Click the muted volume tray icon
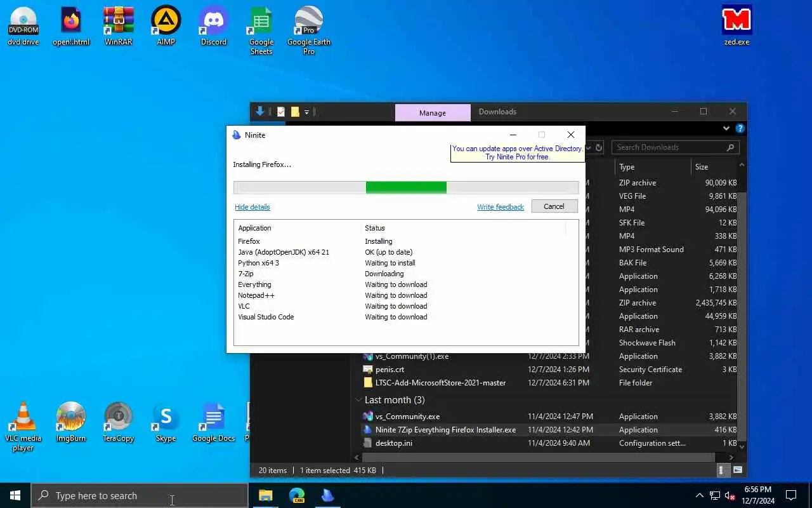This screenshot has height=508, width=812. pyautogui.click(x=730, y=495)
